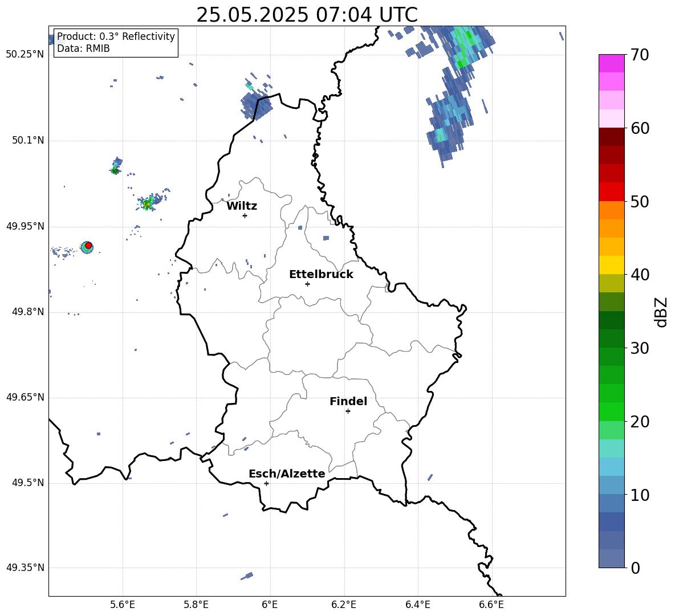Click the dark red colorbar band below 60
Image resolution: width=675 pixels, height=616 pixels.
pos(611,137)
